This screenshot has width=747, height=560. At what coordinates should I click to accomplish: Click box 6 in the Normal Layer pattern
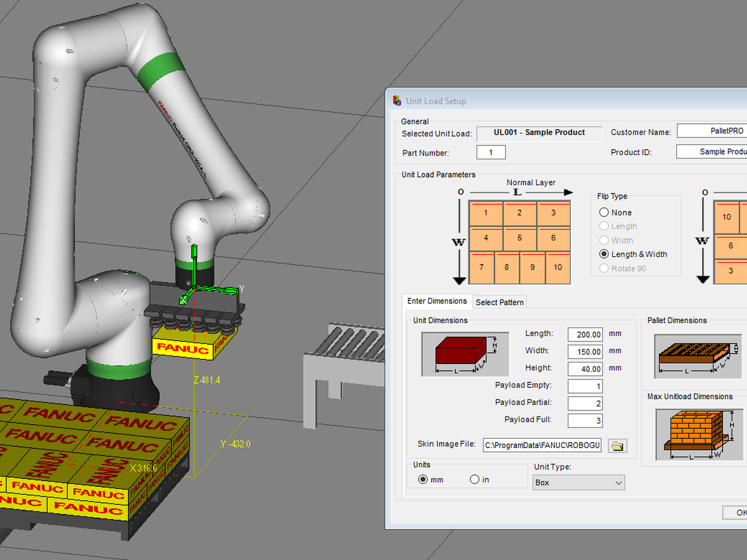point(553,238)
